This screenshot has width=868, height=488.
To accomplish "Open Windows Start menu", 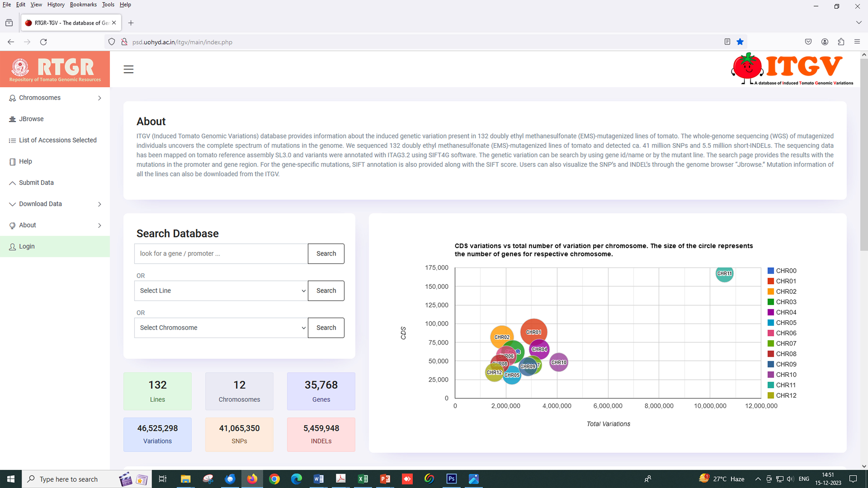I will click(11, 479).
